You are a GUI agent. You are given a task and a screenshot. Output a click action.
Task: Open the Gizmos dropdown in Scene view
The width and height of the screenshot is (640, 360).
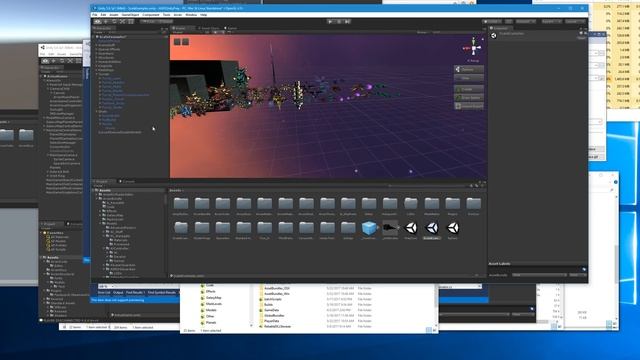[x=424, y=32]
